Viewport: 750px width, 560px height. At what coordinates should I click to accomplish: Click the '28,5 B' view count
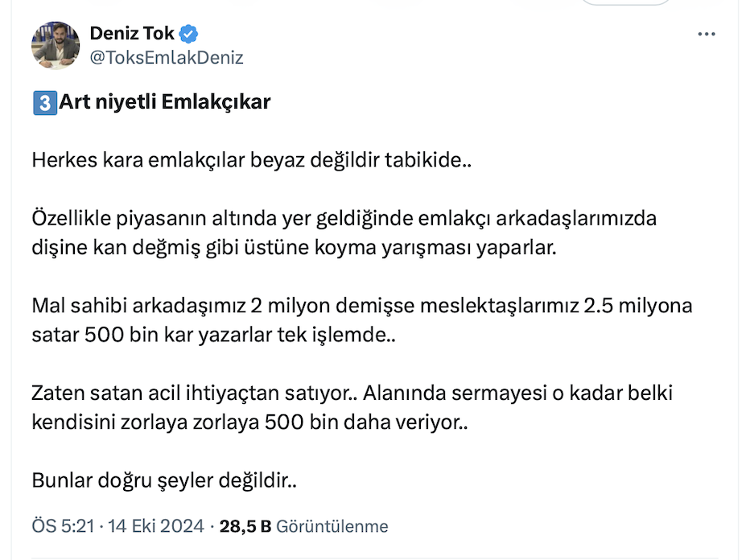tap(245, 527)
